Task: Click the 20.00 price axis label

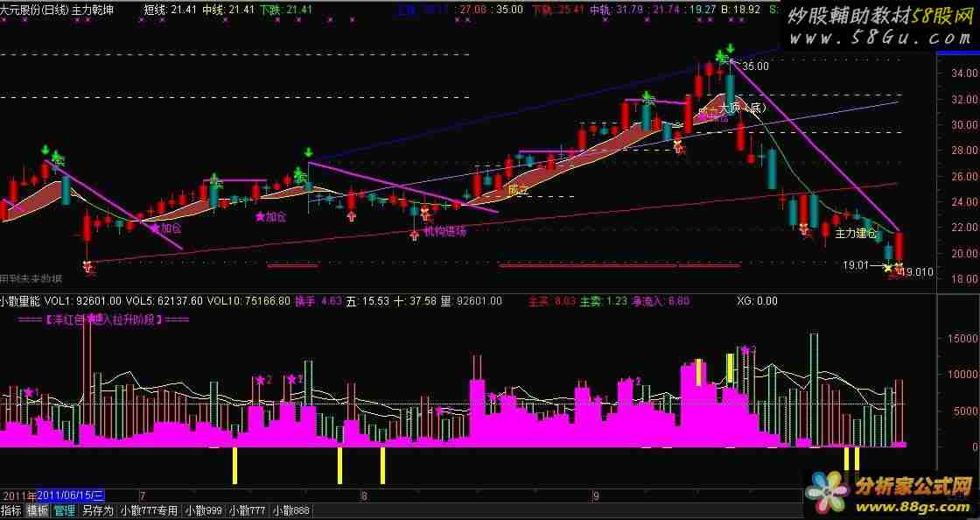Action: click(963, 253)
